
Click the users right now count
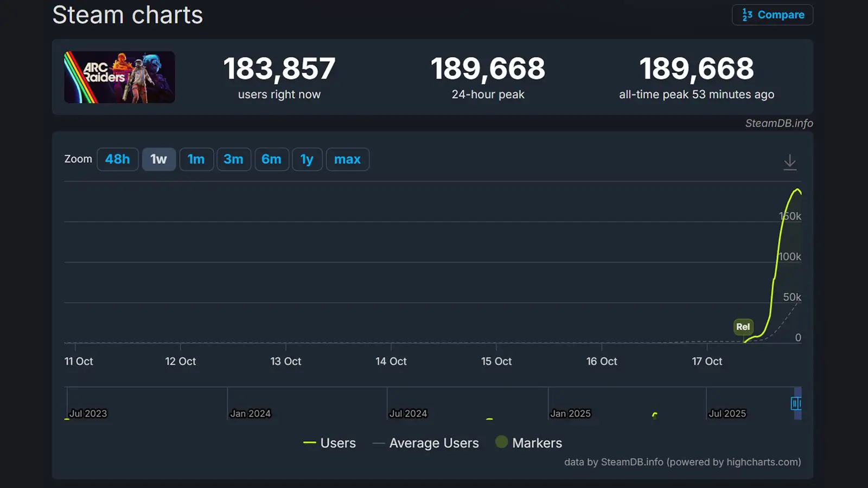(279, 69)
